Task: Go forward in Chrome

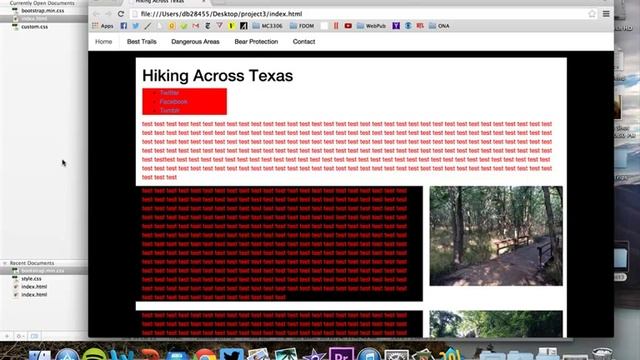Action: point(108,14)
